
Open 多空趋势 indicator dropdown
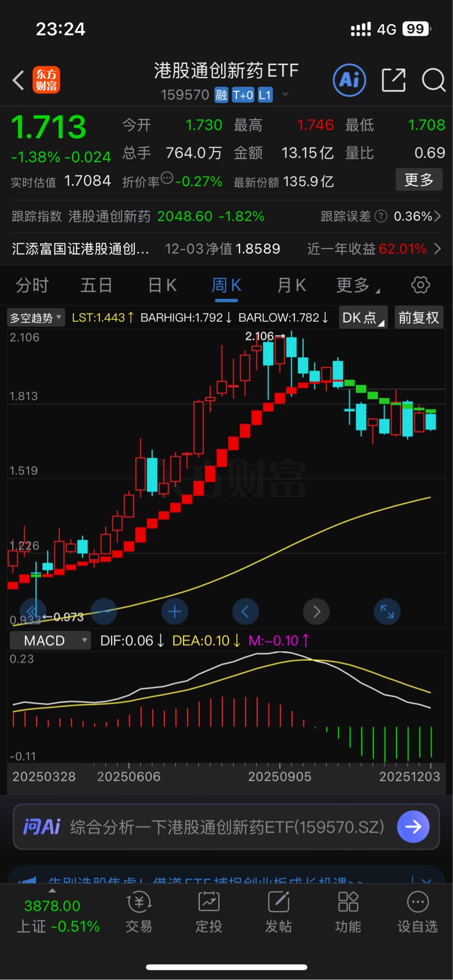(35, 318)
